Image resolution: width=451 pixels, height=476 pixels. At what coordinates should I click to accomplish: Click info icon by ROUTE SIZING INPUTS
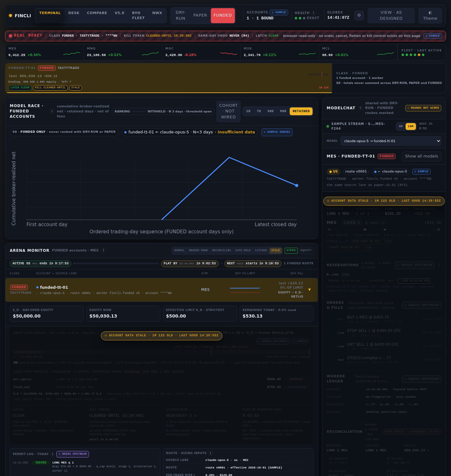210,453
